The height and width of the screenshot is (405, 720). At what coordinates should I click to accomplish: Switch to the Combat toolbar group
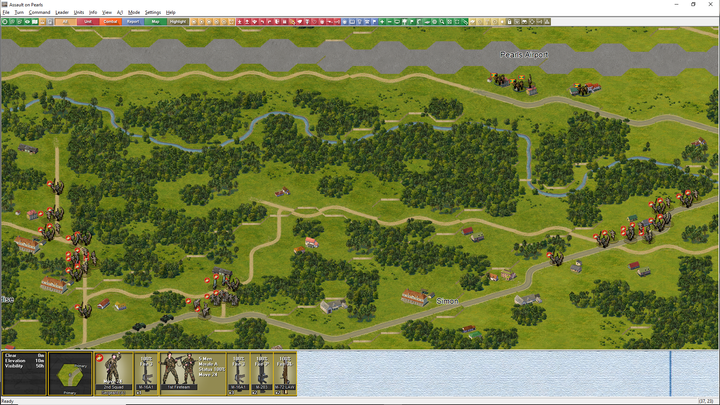point(110,22)
